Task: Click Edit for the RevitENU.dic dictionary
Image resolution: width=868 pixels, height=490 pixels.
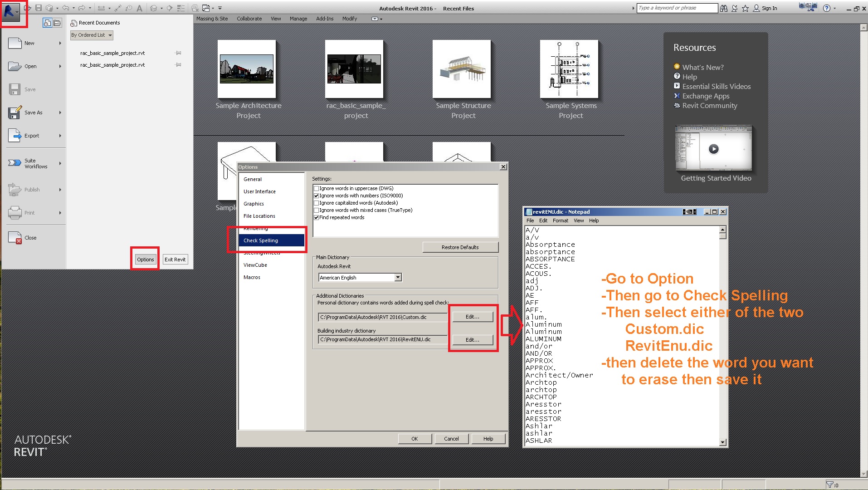Action: (x=473, y=340)
